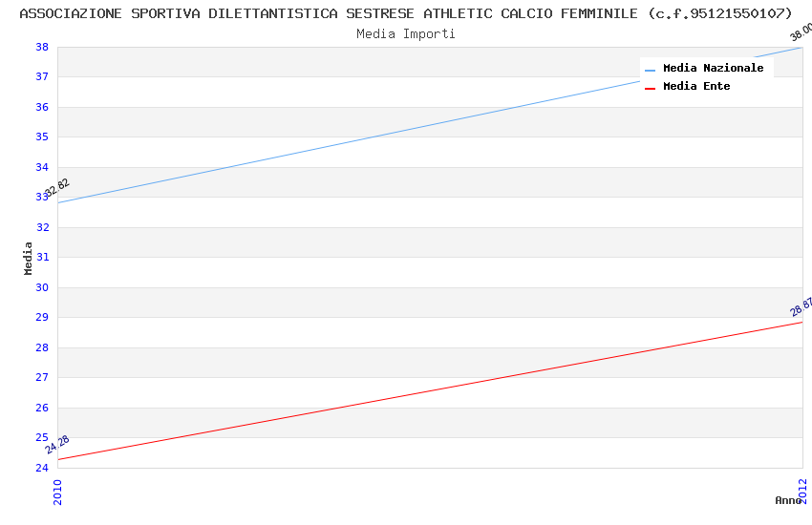Select the 24.28 data label
Screen dimensions: 812x525
pyautogui.click(x=57, y=444)
